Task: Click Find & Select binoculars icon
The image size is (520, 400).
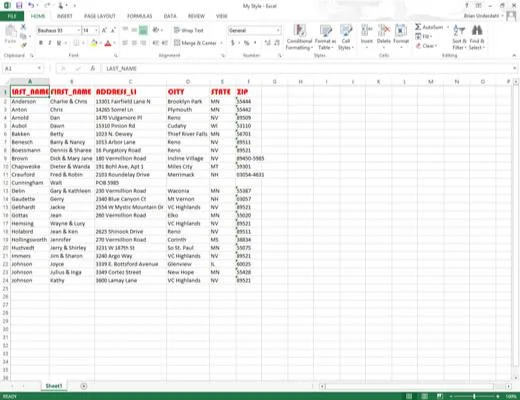Action: tap(477, 30)
